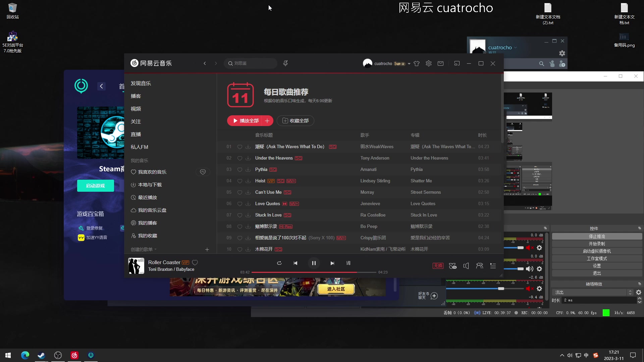Screen dimensions: 644x362
Task: Download the song Heist
Action: click(248, 181)
